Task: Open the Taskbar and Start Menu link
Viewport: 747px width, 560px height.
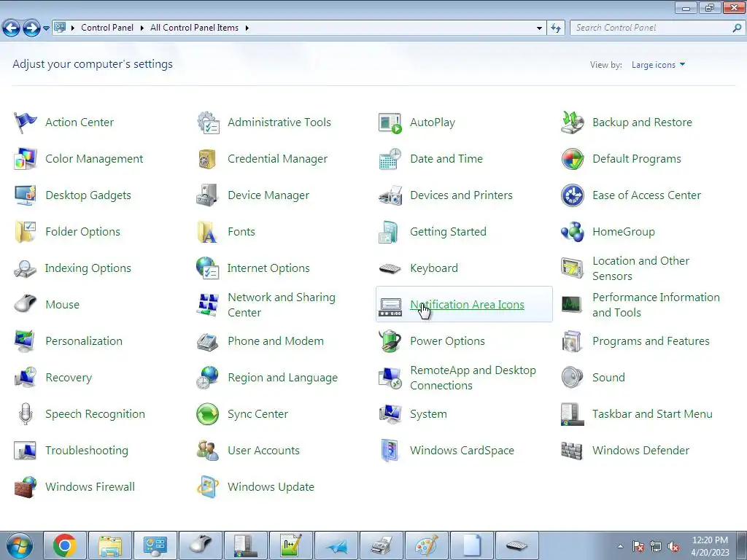Action: point(652,414)
